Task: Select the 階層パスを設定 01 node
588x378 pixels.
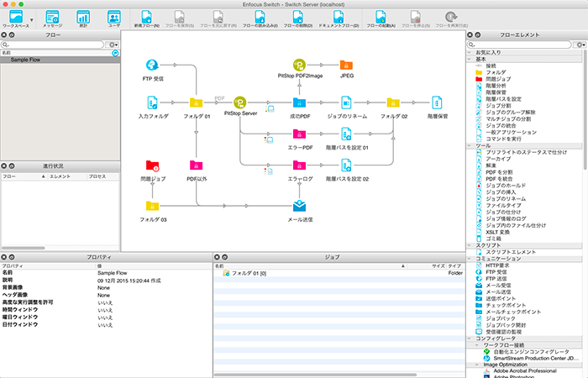Action: pos(346,134)
